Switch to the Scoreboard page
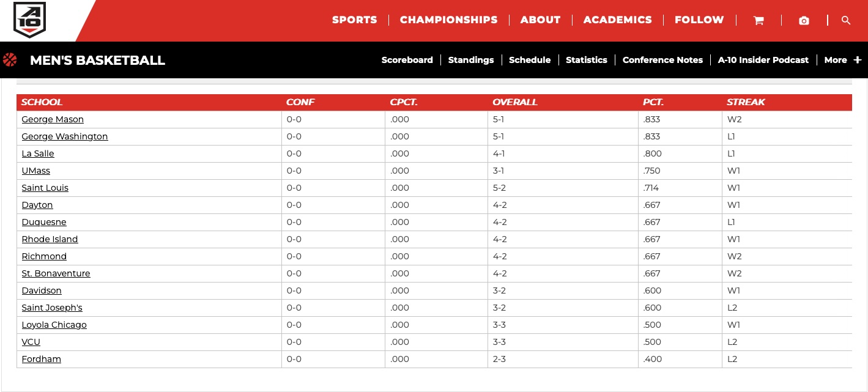 (x=407, y=60)
